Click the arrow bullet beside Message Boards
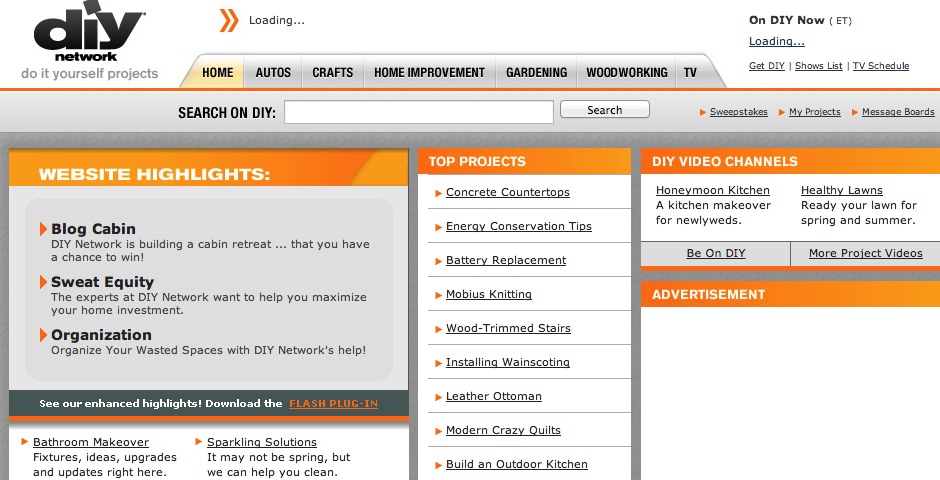 point(855,112)
